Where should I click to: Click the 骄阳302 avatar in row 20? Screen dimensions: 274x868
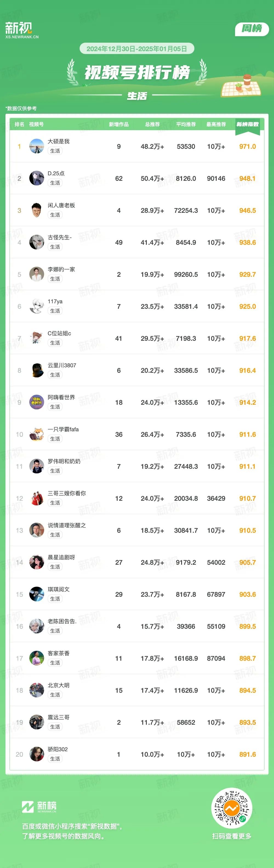pos(36,755)
